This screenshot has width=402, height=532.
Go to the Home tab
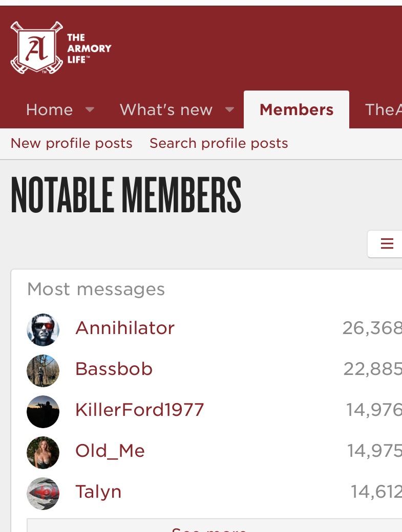(x=49, y=109)
